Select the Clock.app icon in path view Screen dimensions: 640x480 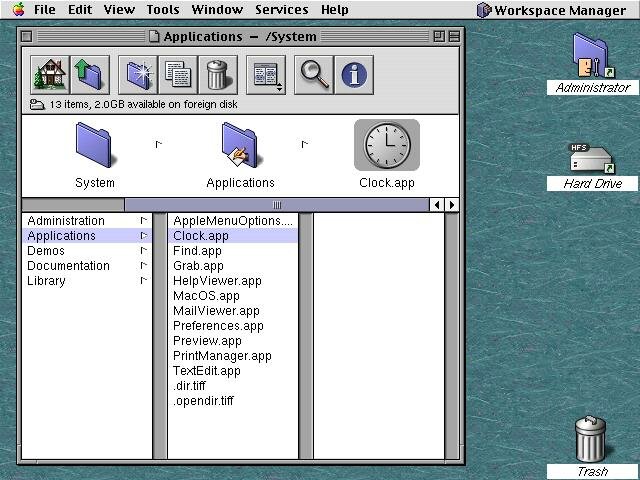click(387, 145)
